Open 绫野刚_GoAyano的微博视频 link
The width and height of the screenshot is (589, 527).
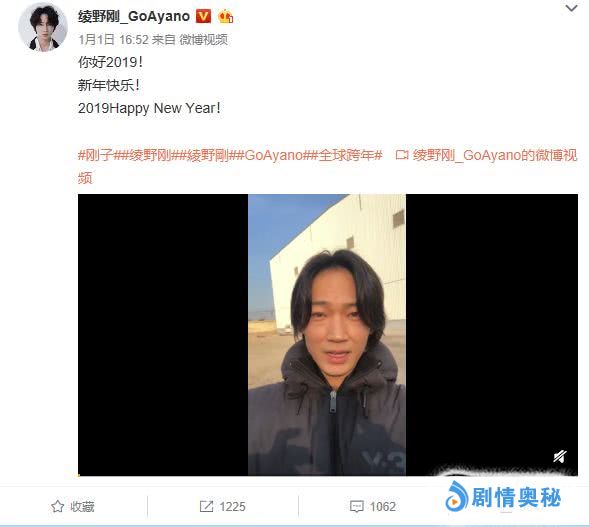(x=328, y=166)
